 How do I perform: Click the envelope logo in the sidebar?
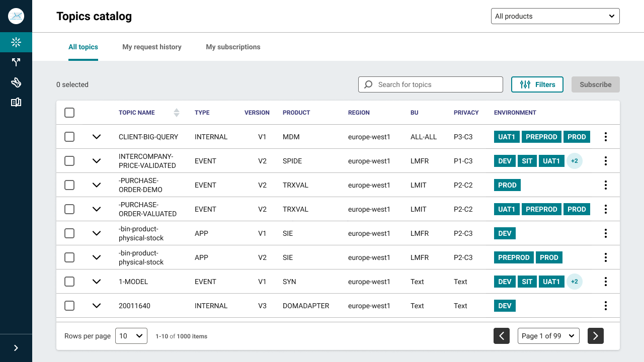(16, 16)
